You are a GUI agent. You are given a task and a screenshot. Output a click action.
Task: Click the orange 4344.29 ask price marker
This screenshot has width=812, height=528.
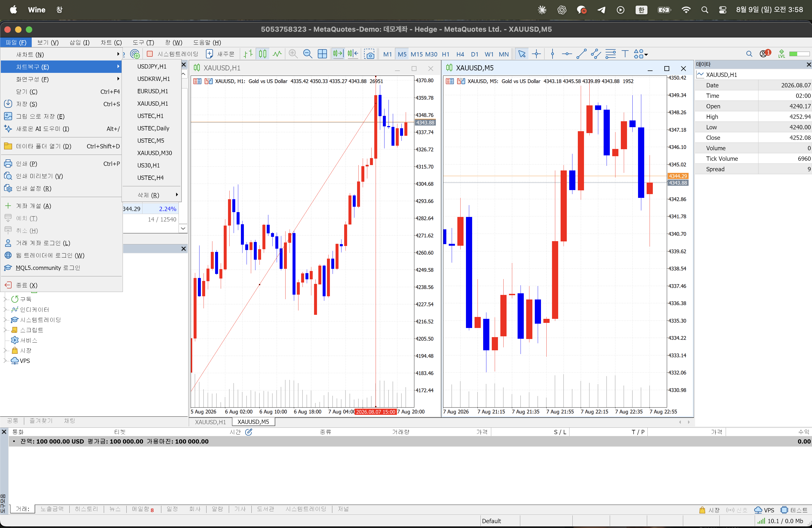(678, 176)
